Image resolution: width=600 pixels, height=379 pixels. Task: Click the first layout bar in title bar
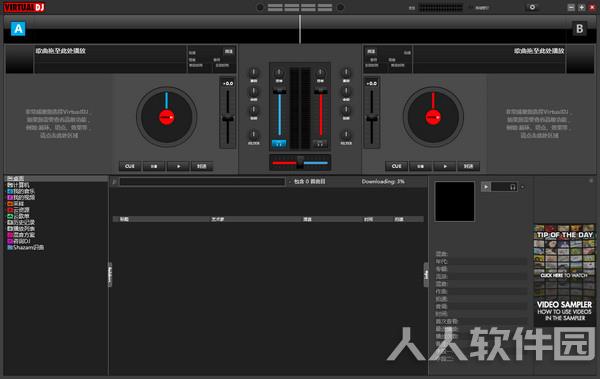(275, 8)
